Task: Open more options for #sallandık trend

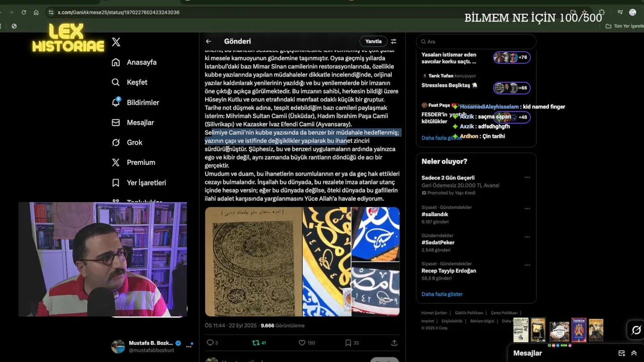Action: click(x=527, y=209)
